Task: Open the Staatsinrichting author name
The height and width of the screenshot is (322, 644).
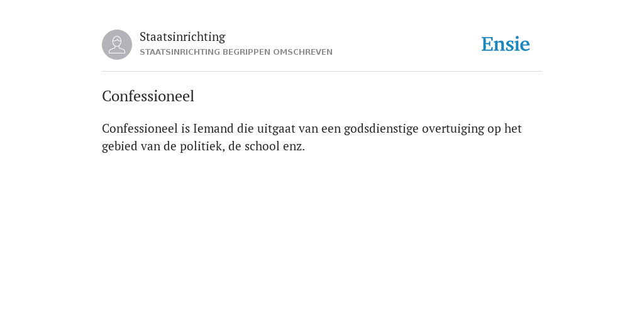Action: [182, 36]
